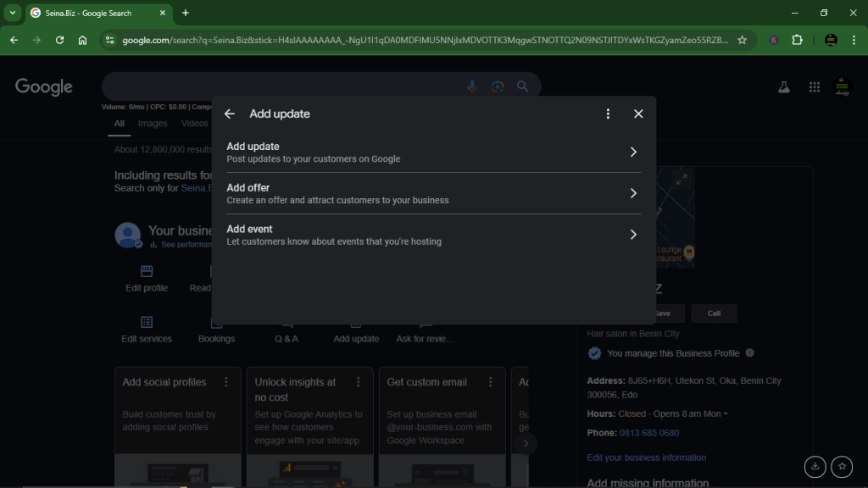Select the Edit profile storefront icon

pyautogui.click(x=146, y=269)
